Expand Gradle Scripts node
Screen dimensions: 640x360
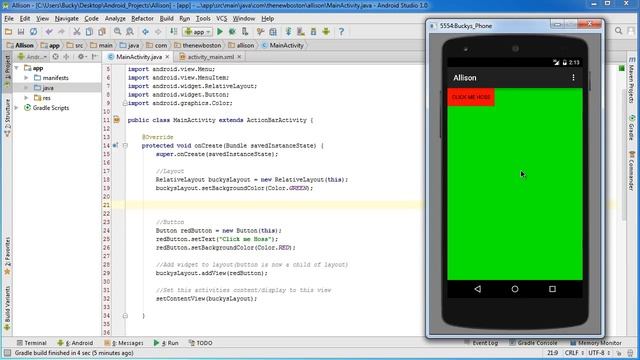(x=17, y=108)
